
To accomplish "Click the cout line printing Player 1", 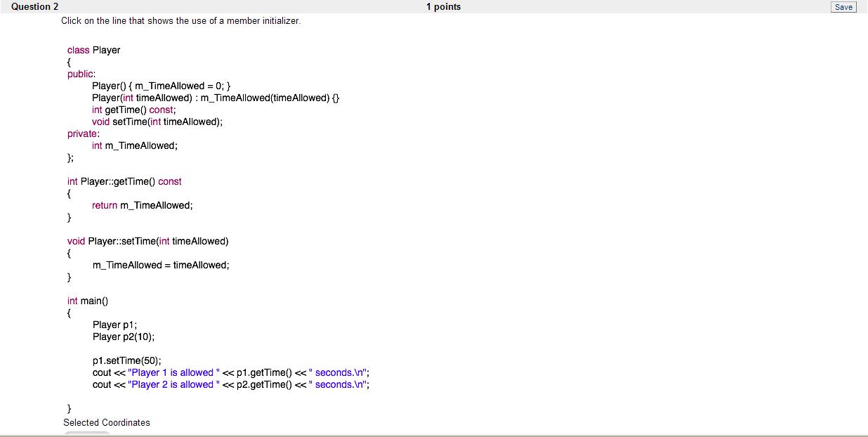I will 231,372.
